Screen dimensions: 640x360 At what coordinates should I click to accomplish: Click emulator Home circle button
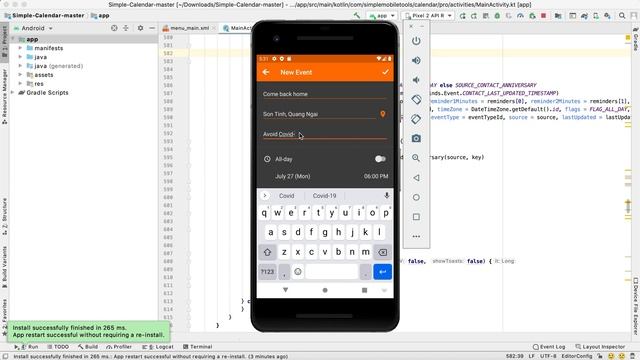pos(416,197)
